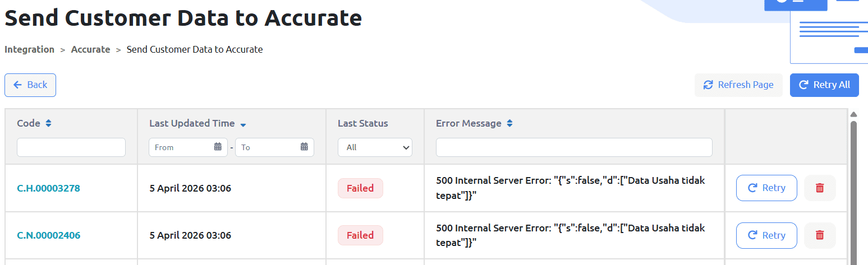The height and width of the screenshot is (265, 868).
Task: Retry sending customer C.N.00002406
Action: (x=766, y=235)
